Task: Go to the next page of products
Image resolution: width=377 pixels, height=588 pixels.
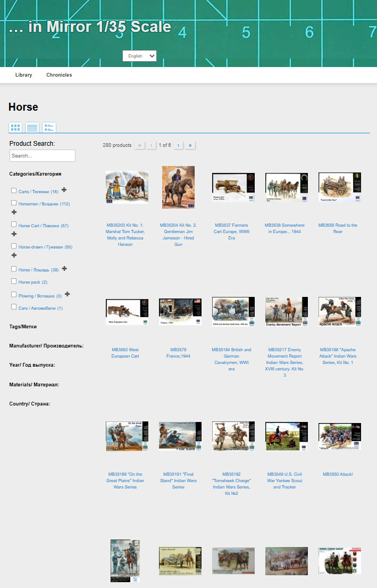Action: 179,145
